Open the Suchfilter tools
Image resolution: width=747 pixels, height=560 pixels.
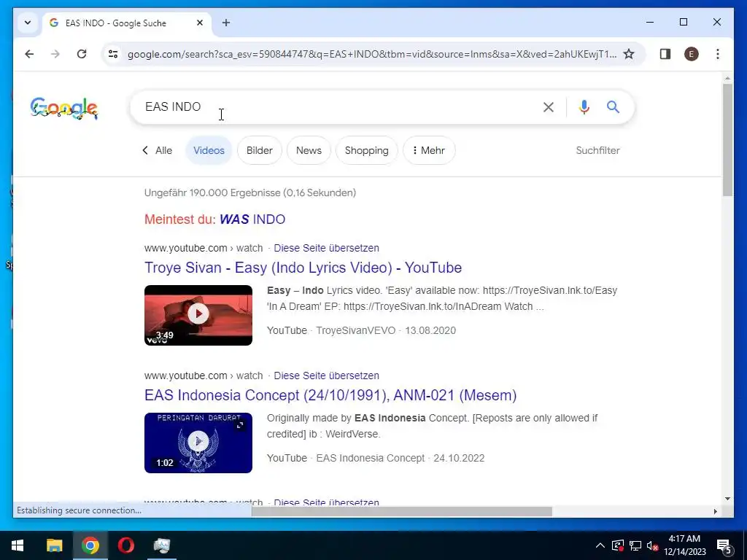point(597,150)
